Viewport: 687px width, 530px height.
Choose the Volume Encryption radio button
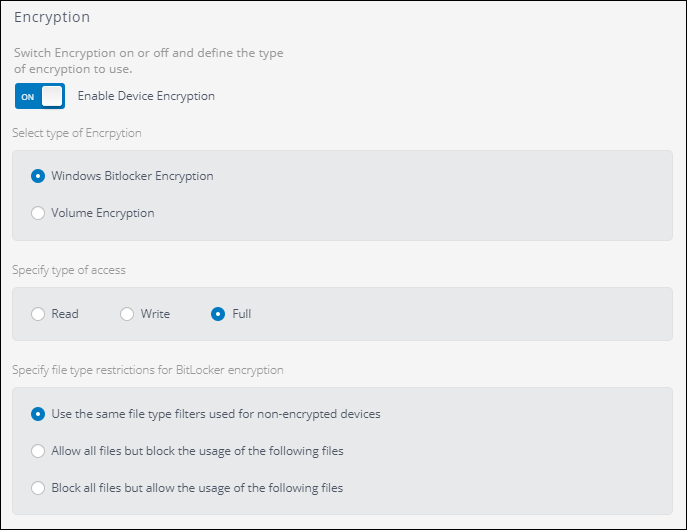38,213
